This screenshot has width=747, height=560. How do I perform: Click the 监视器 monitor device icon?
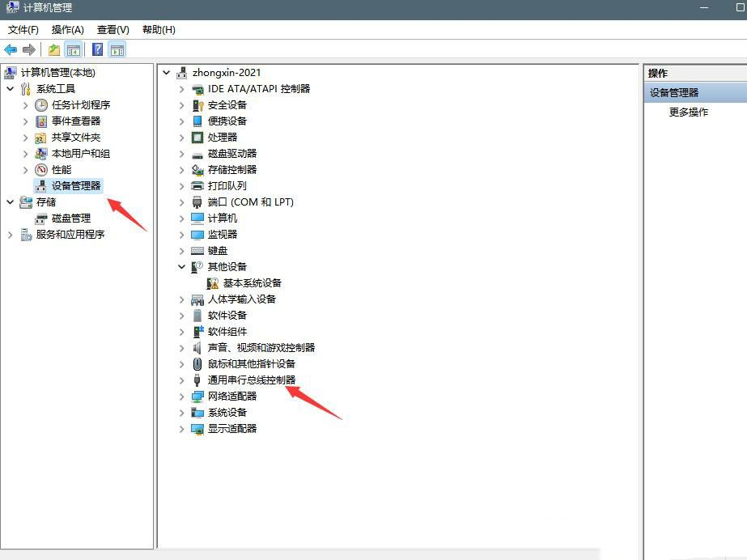point(197,235)
